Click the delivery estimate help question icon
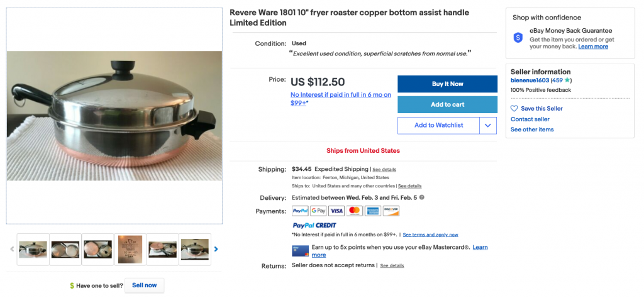 422,197
